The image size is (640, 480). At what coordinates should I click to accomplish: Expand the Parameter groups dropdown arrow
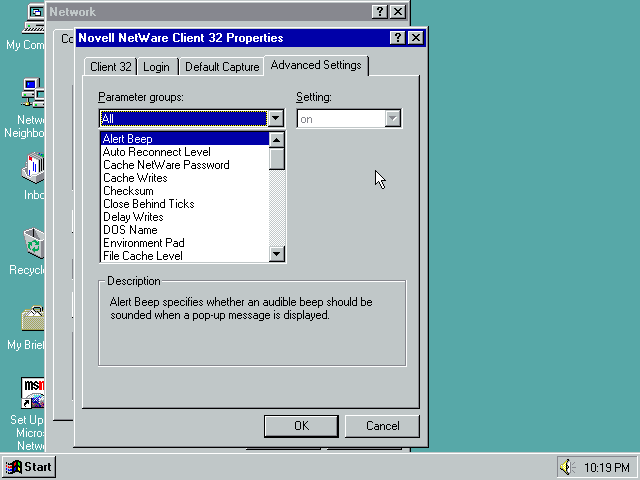[276, 118]
